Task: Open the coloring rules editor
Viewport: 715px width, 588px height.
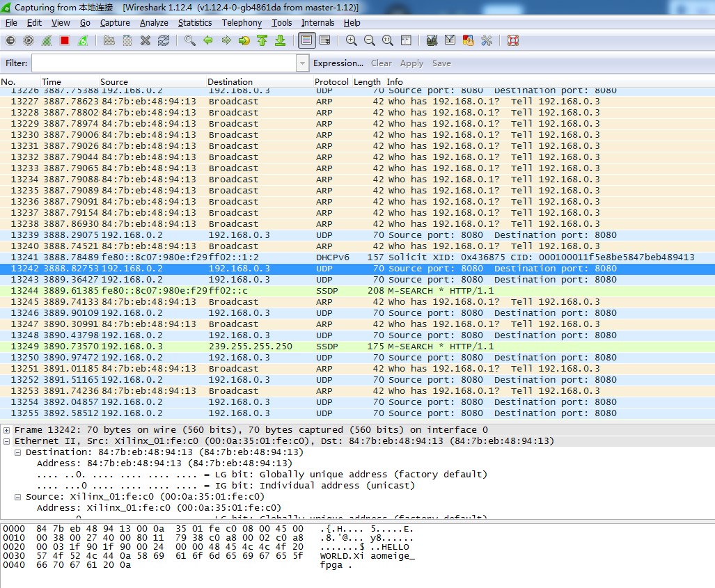Action: (469, 40)
